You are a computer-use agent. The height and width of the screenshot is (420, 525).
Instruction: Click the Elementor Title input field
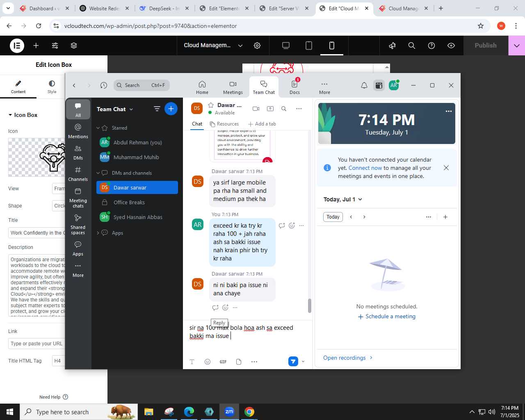tap(37, 233)
